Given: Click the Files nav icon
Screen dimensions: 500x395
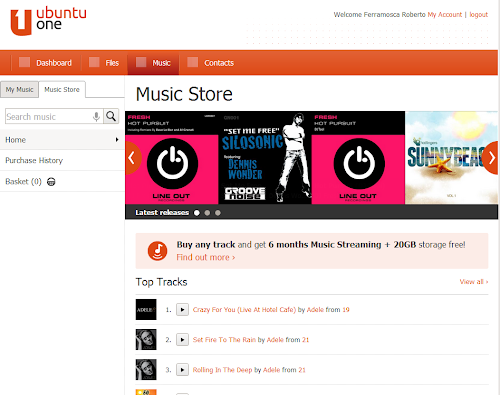Looking at the screenshot, I should click(94, 62).
